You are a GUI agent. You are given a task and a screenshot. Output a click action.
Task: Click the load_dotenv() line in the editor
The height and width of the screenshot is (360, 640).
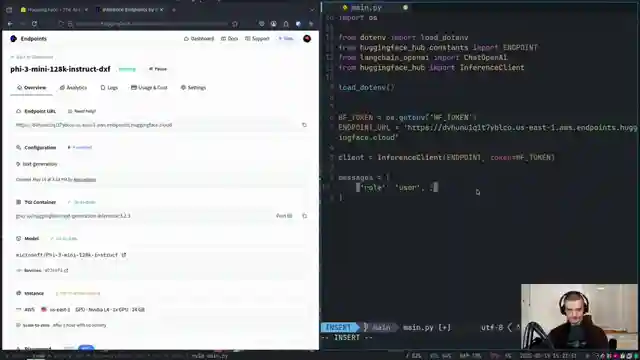click(x=367, y=87)
